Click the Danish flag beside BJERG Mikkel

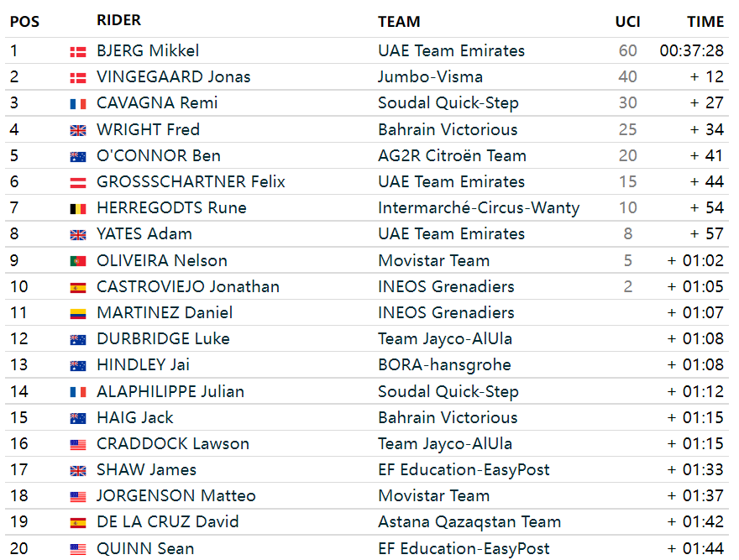[x=78, y=52]
